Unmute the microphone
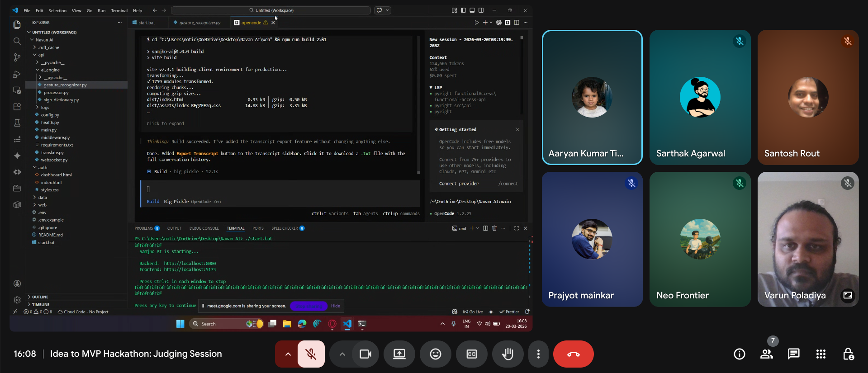 pos(311,354)
